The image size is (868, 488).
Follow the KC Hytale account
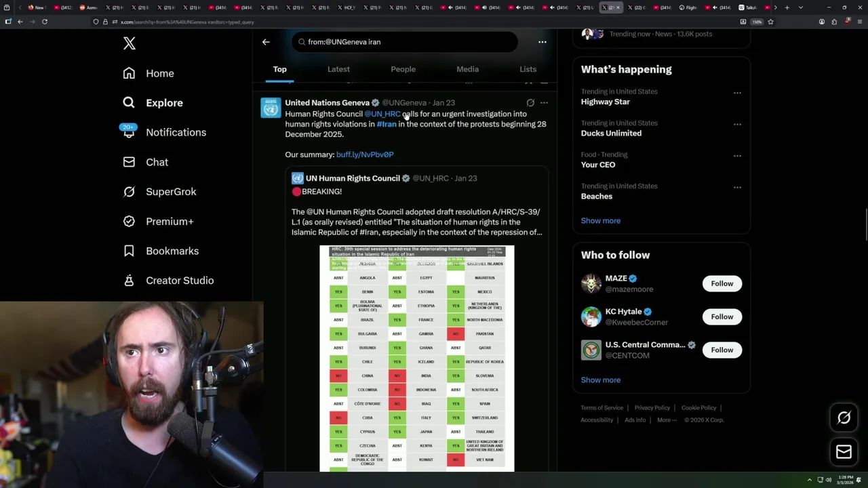pyautogui.click(x=722, y=317)
